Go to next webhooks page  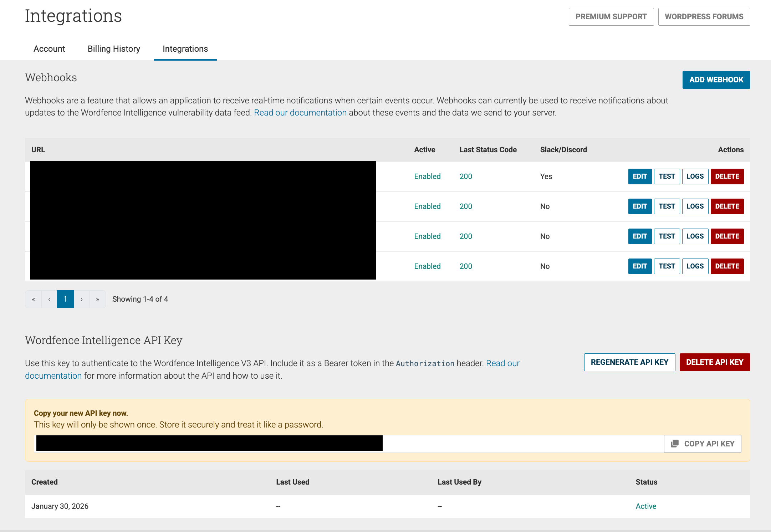click(82, 299)
